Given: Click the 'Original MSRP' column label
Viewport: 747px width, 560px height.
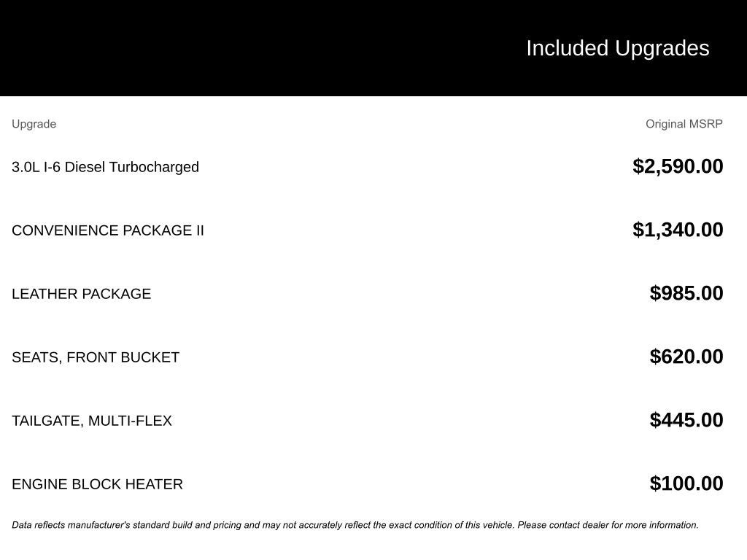Looking at the screenshot, I should click(x=684, y=124).
